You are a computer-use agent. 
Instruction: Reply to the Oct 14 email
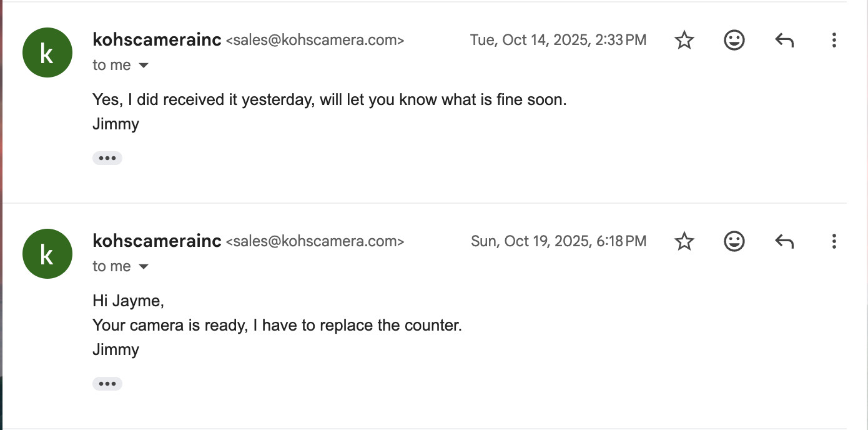click(x=784, y=41)
